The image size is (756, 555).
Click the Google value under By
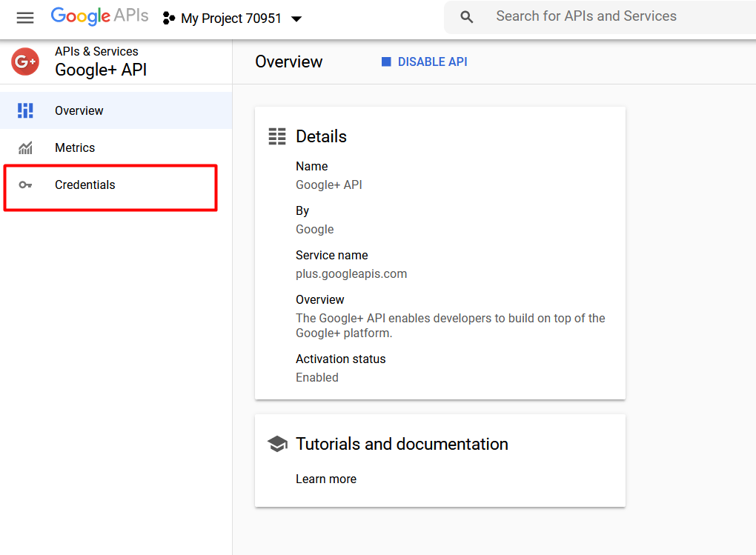314,229
